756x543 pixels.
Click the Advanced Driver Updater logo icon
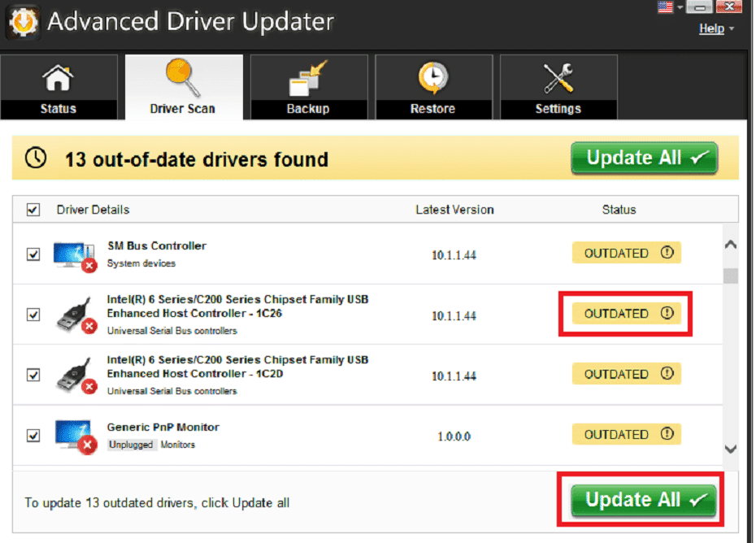(x=23, y=22)
